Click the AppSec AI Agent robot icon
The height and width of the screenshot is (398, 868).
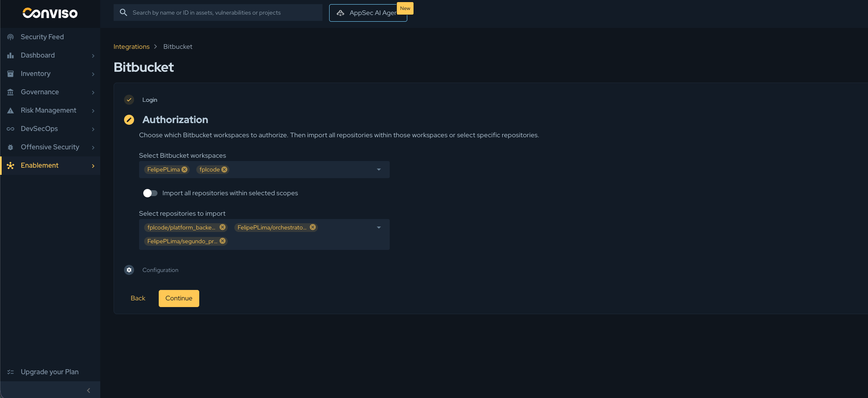click(340, 13)
